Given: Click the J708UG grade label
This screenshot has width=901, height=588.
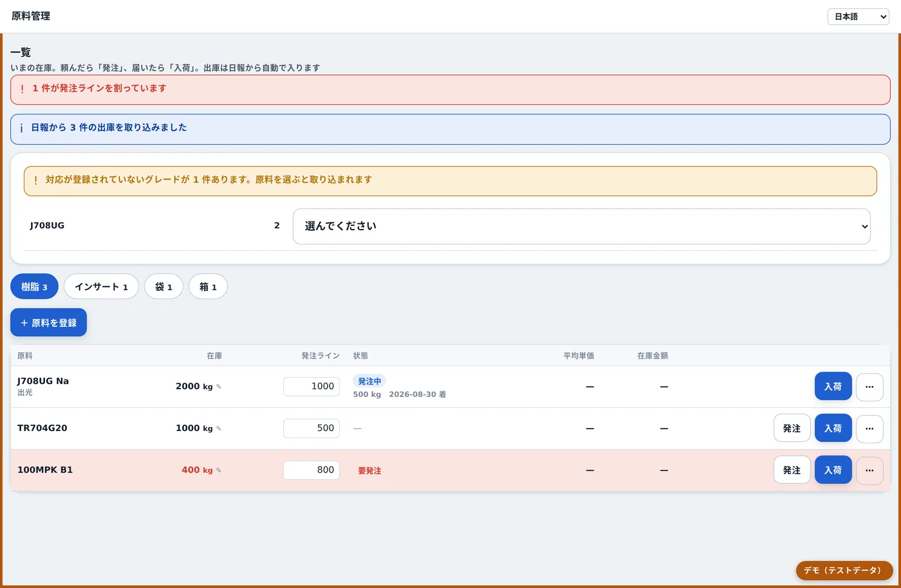Looking at the screenshot, I should pyautogui.click(x=47, y=226).
